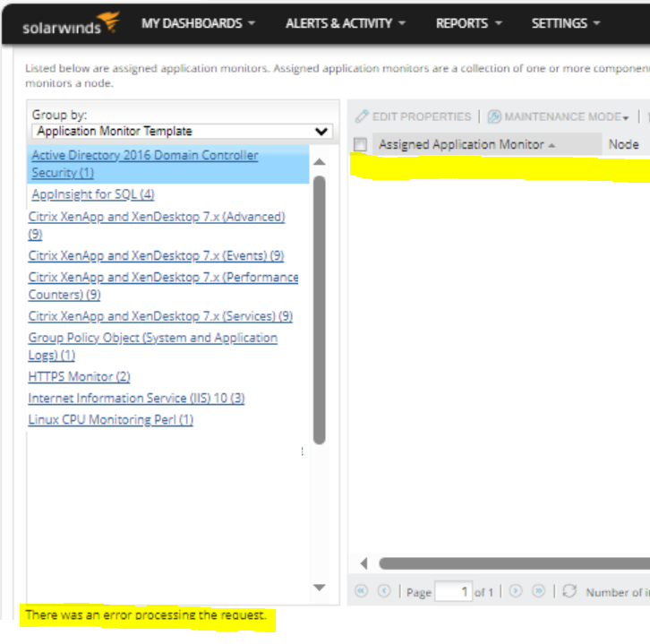Viewport: 650px width, 644px height.
Task: Click the 'Group by:' label
Action: tap(59, 115)
